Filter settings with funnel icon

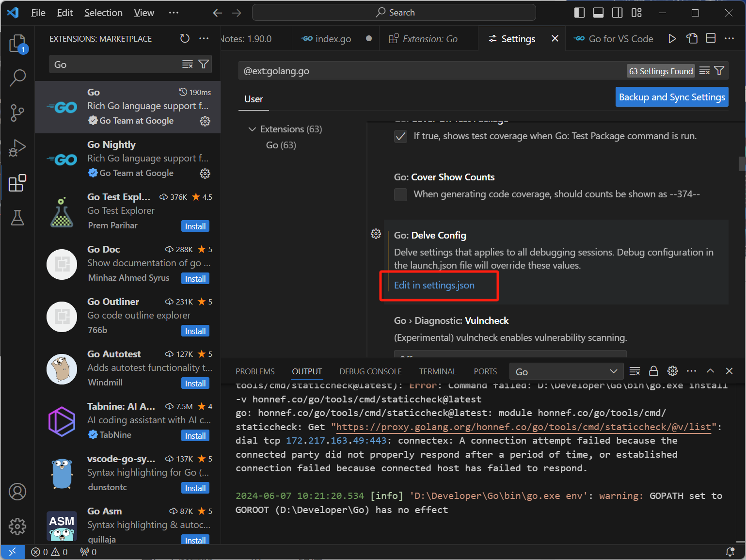coord(719,71)
